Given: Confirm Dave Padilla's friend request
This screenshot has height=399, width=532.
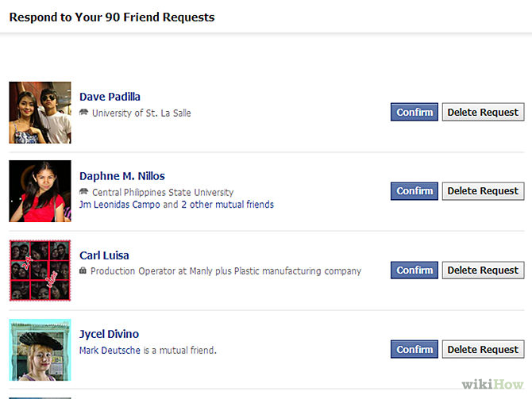Looking at the screenshot, I should click(414, 112).
